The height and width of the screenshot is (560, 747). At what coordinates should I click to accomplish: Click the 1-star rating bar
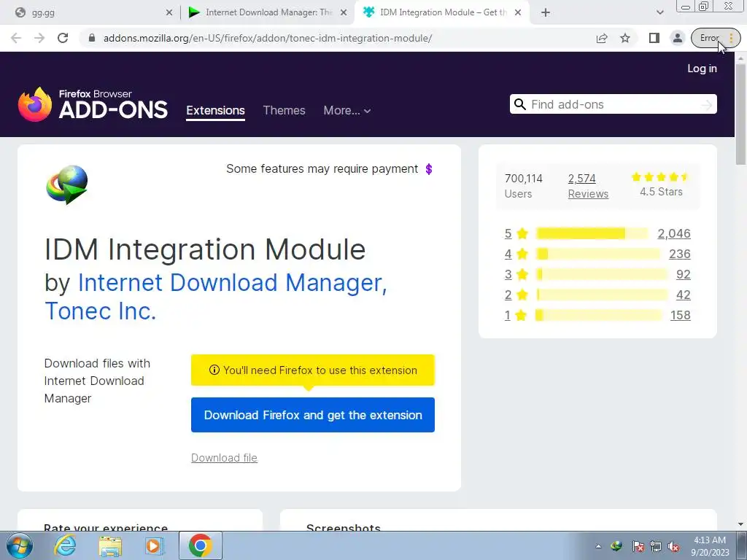[598, 315]
